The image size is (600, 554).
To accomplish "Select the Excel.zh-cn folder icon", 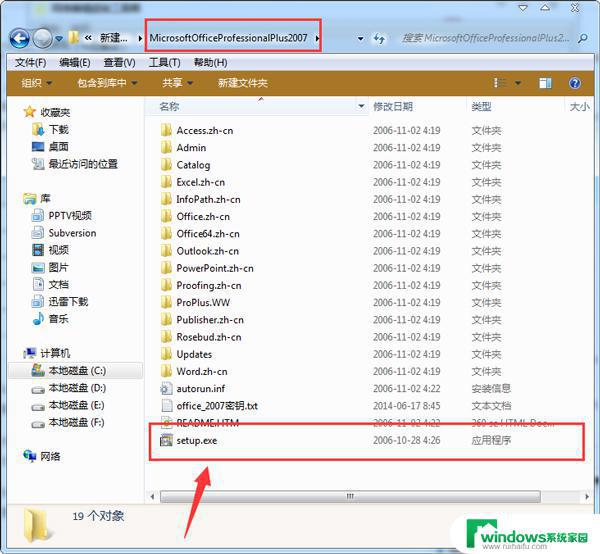I will coord(166,182).
